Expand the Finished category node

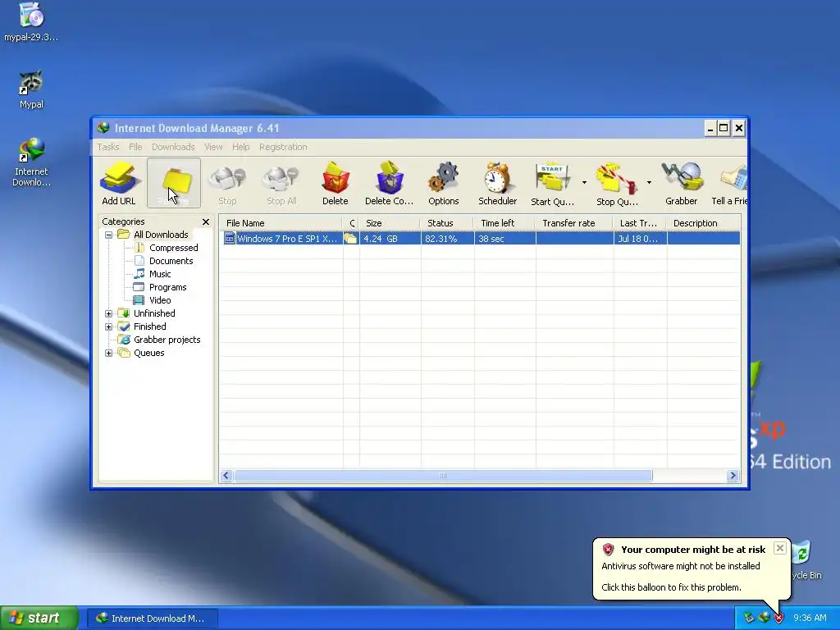[109, 326]
